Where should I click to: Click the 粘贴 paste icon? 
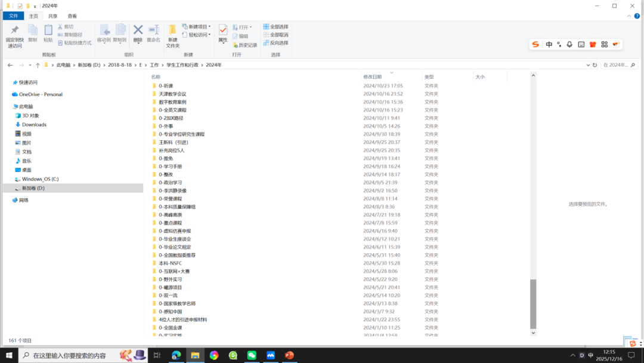[48, 30]
